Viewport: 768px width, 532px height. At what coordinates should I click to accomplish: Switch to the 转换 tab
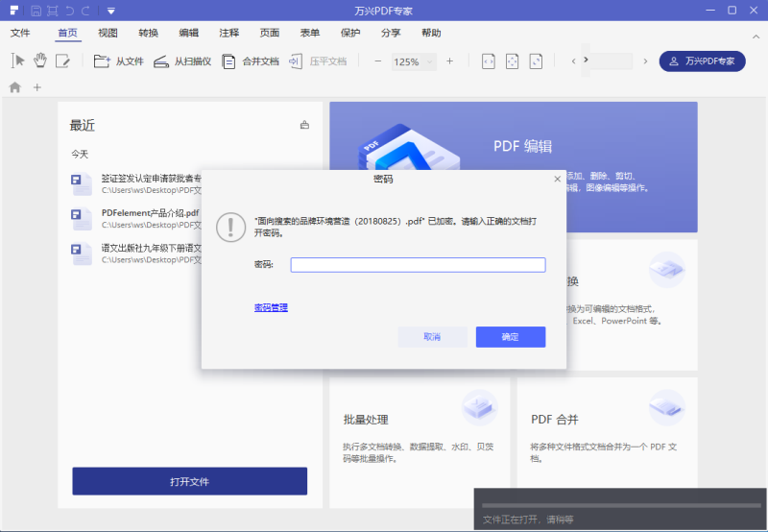click(149, 33)
